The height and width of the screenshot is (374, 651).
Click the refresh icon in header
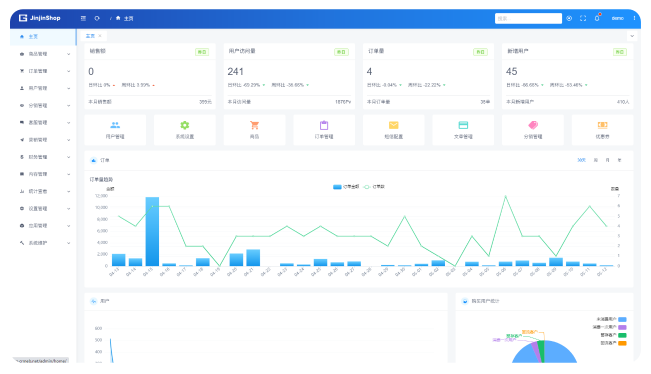pos(97,18)
